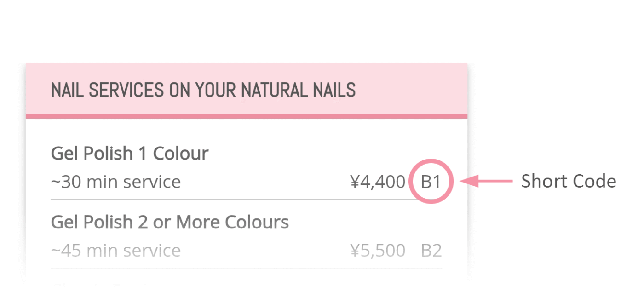Select the B2 short code
This screenshot has height=297, width=644.
point(431,251)
